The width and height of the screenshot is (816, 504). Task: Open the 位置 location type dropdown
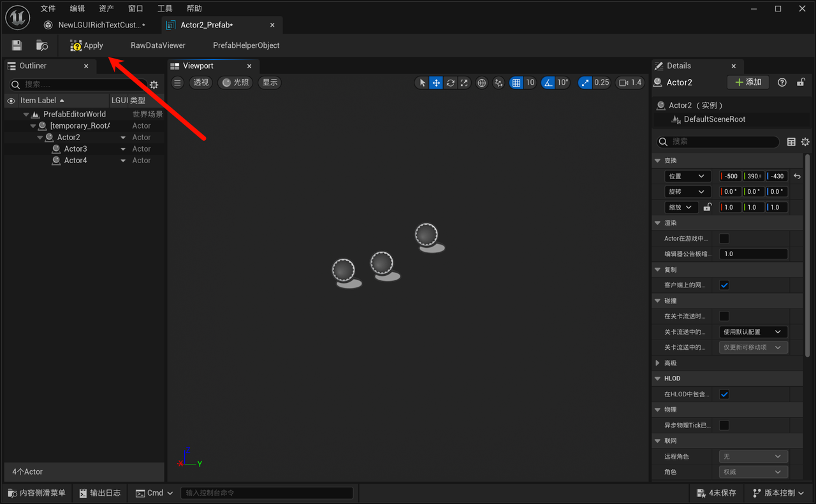click(687, 176)
